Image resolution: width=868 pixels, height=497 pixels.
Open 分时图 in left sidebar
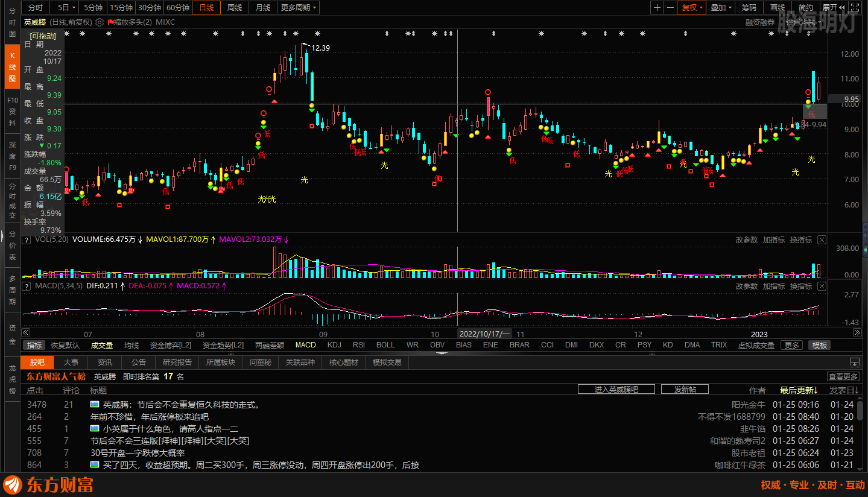[x=12, y=21]
